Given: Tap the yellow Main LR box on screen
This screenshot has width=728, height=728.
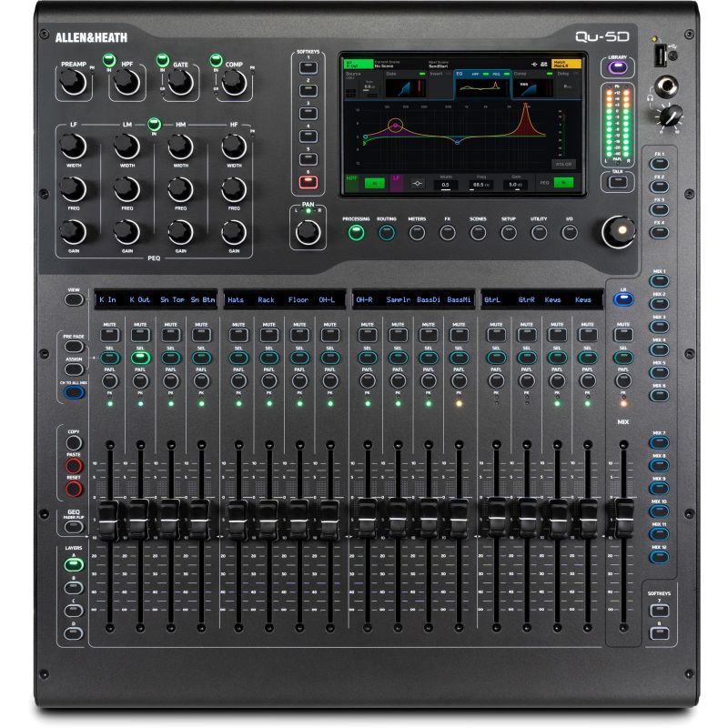Looking at the screenshot, I should coord(566,64).
